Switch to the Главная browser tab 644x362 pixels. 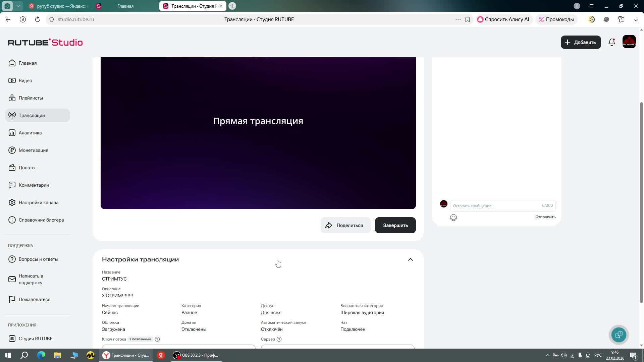pos(125,6)
